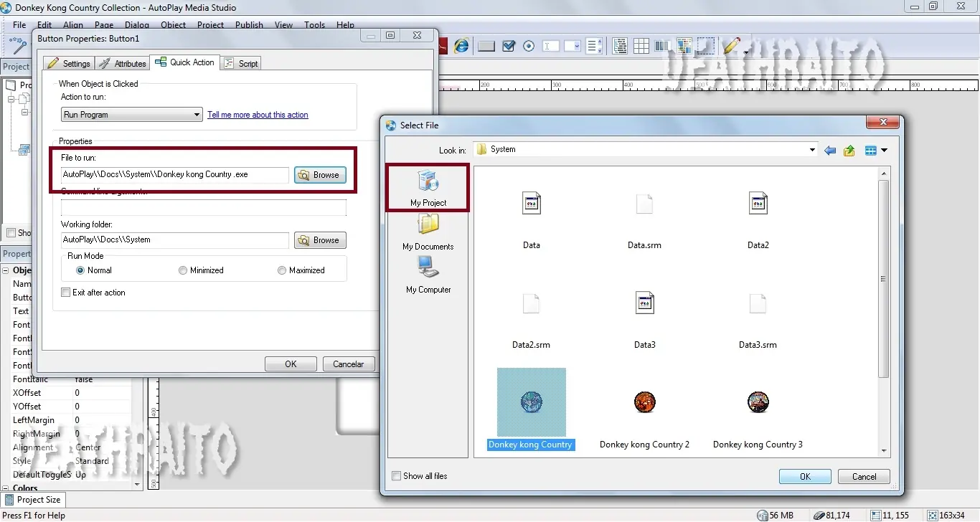980x522 pixels.
Task: Select the radio button object toolbar icon
Action: tap(529, 46)
